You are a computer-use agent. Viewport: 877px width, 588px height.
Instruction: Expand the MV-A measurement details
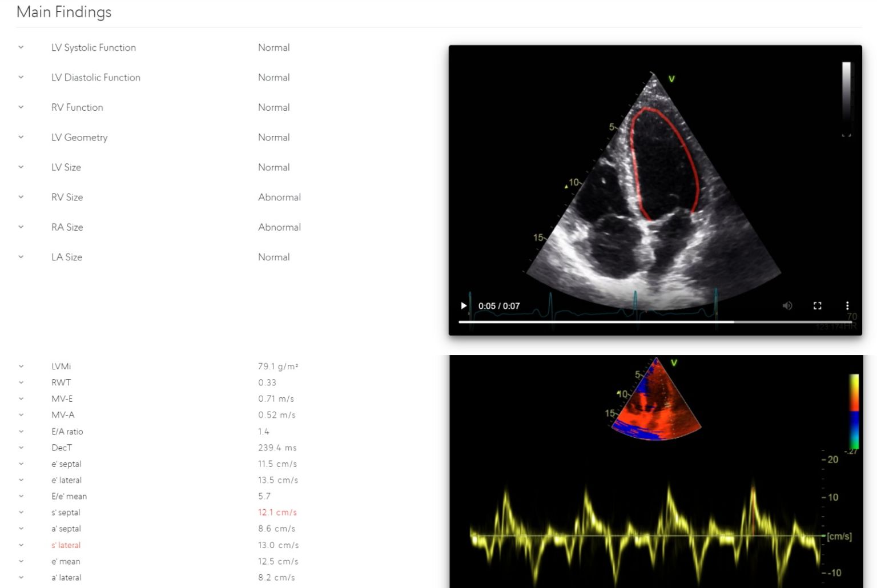[21, 415]
